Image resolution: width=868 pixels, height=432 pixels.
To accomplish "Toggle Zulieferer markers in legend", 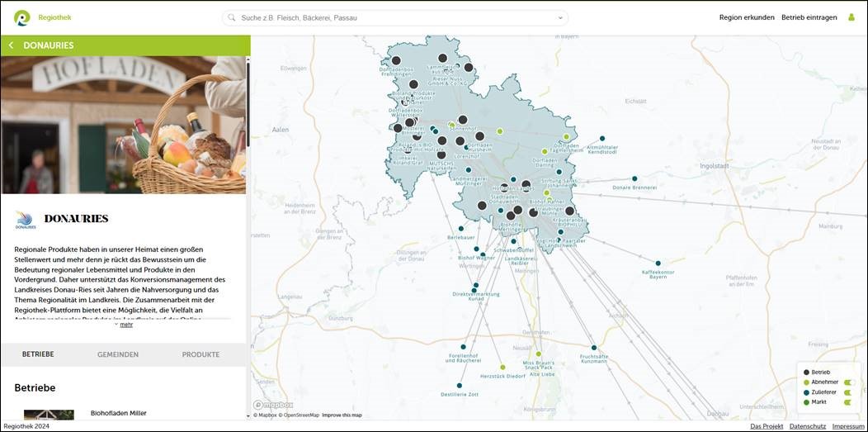I will [849, 392].
